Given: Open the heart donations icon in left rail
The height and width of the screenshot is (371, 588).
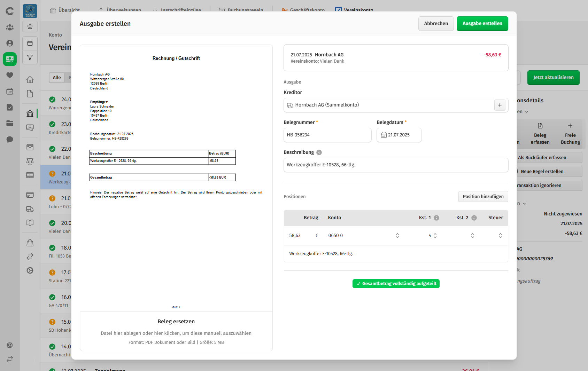Looking at the screenshot, I should pyautogui.click(x=10, y=75).
